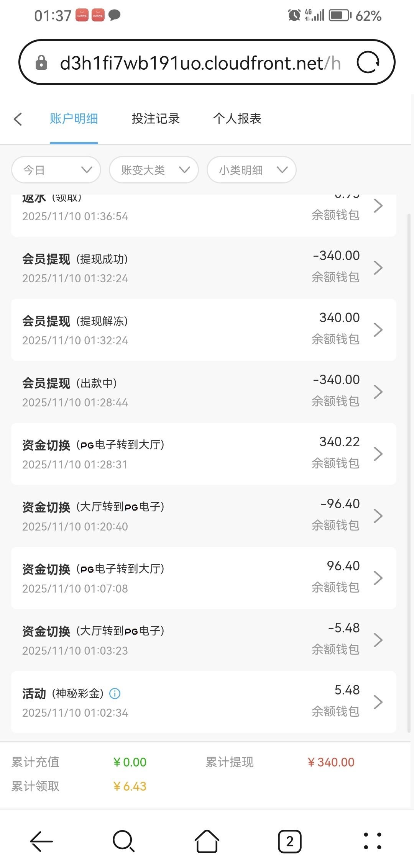Open the tab switcher showing 2 tabs

tap(289, 841)
